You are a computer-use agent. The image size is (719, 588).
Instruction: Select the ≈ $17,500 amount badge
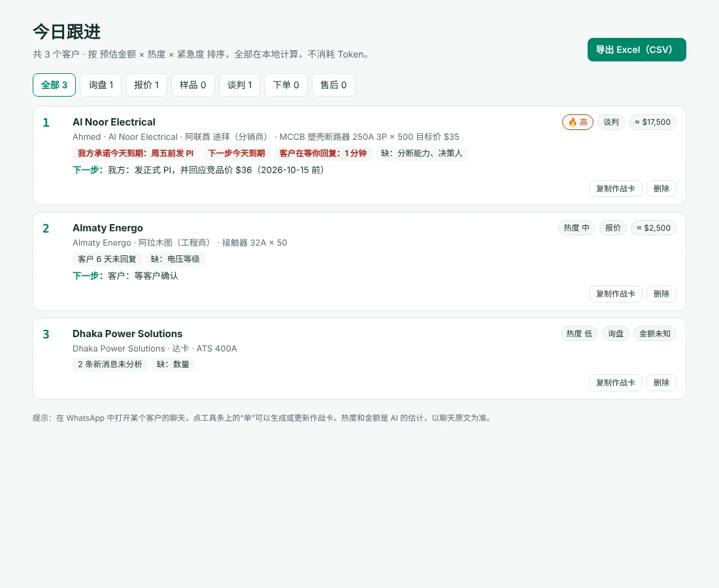(x=652, y=122)
